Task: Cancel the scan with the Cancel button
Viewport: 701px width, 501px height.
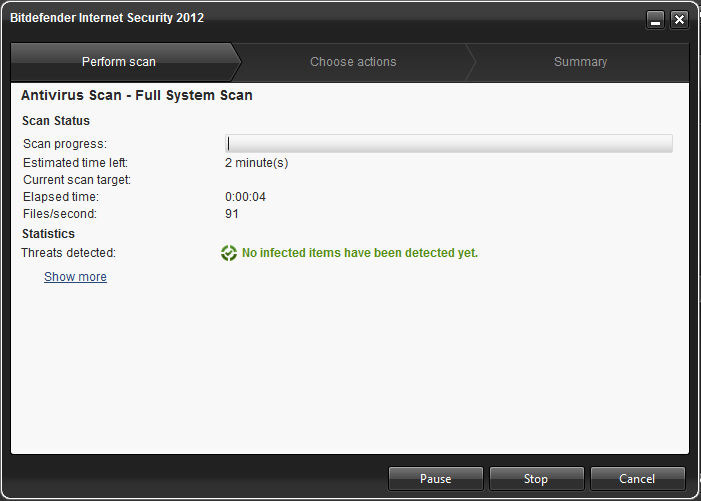Action: pos(638,479)
